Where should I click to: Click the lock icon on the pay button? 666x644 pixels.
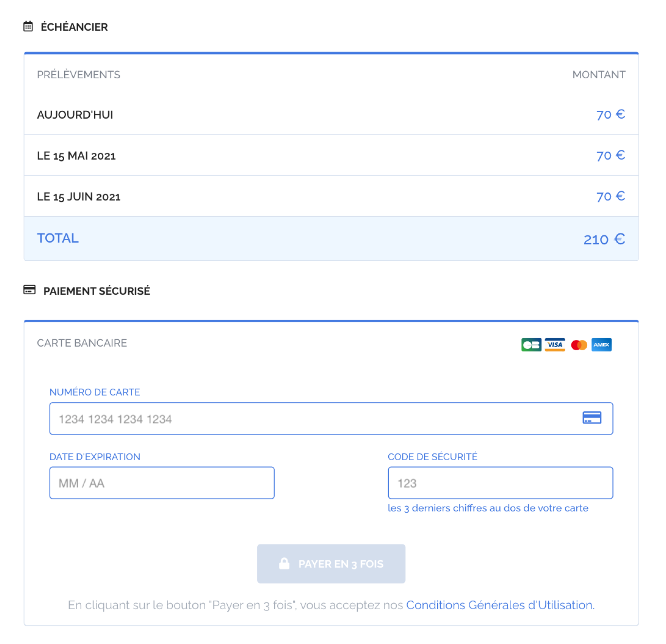284,563
